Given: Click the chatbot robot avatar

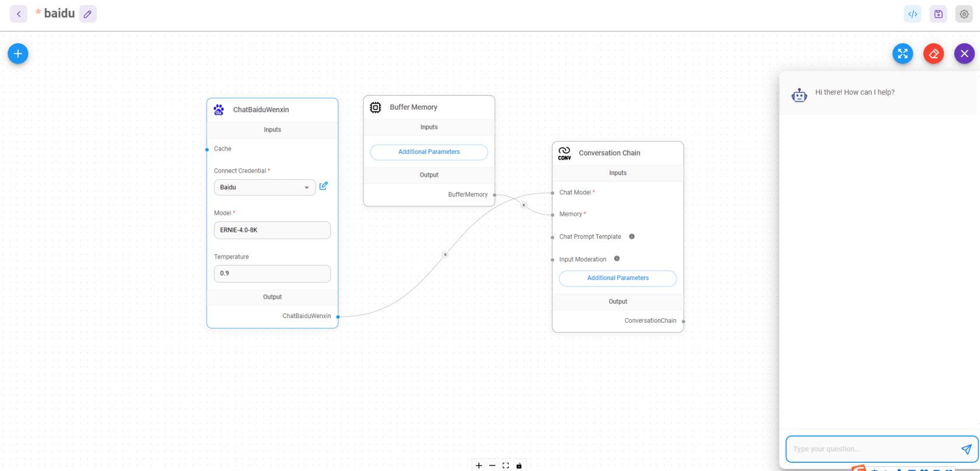Looking at the screenshot, I should click(x=799, y=95).
